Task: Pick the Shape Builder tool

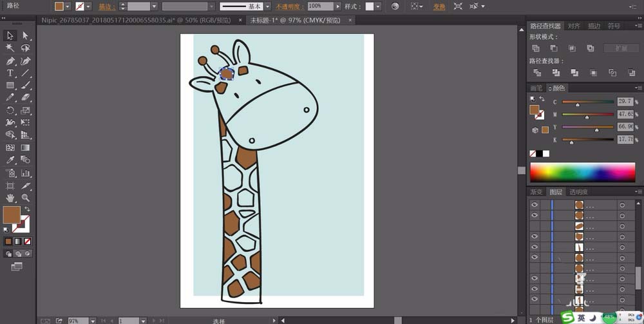Action: [x=10, y=135]
